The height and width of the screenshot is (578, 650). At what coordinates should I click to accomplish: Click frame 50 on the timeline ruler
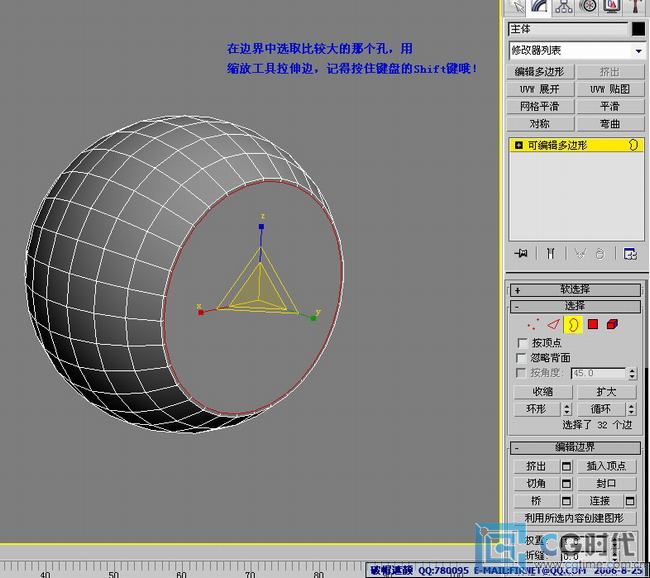(x=113, y=574)
